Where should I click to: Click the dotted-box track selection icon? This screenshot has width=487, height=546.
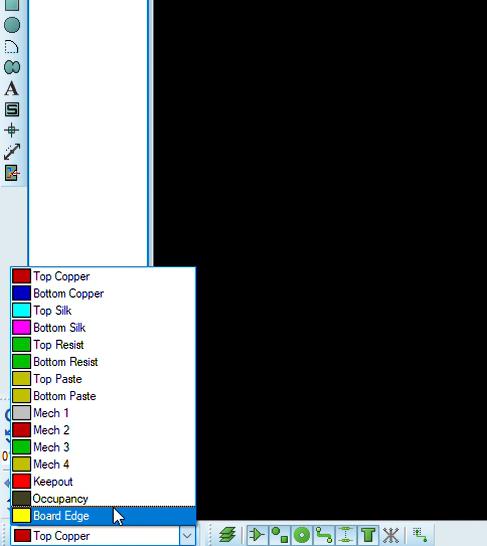click(420, 535)
